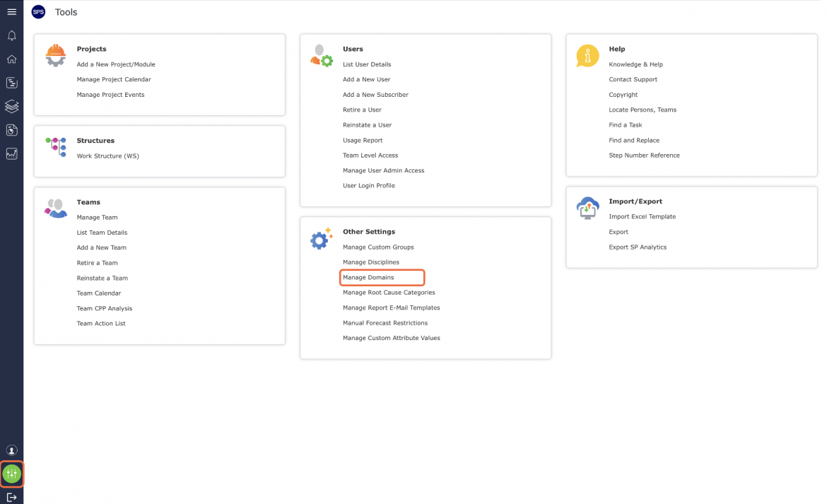Select Find a Task
The height and width of the screenshot is (504, 827).
pos(626,125)
